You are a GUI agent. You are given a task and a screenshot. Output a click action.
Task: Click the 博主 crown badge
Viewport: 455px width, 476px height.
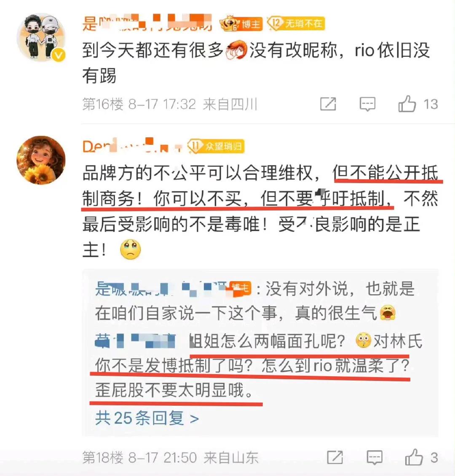pos(241,24)
